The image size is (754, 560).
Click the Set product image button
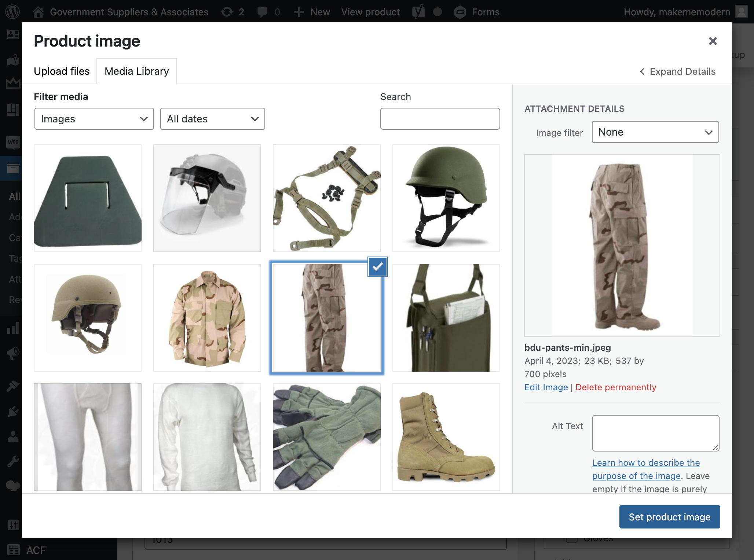(x=670, y=517)
